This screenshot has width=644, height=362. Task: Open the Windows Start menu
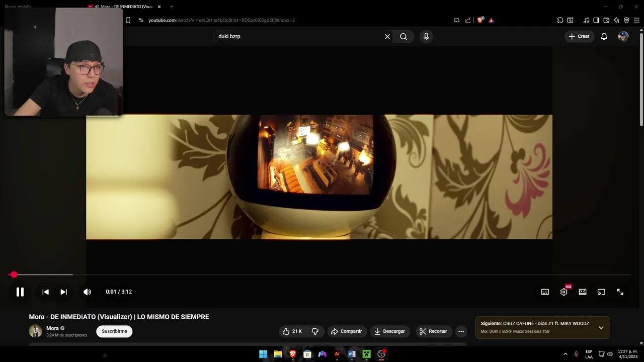pos(263,354)
